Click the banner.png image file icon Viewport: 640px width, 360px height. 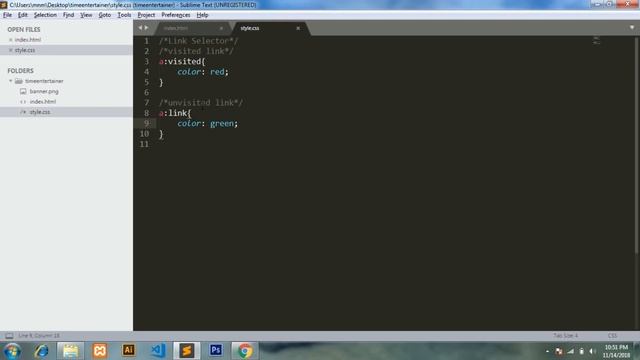coord(23,91)
